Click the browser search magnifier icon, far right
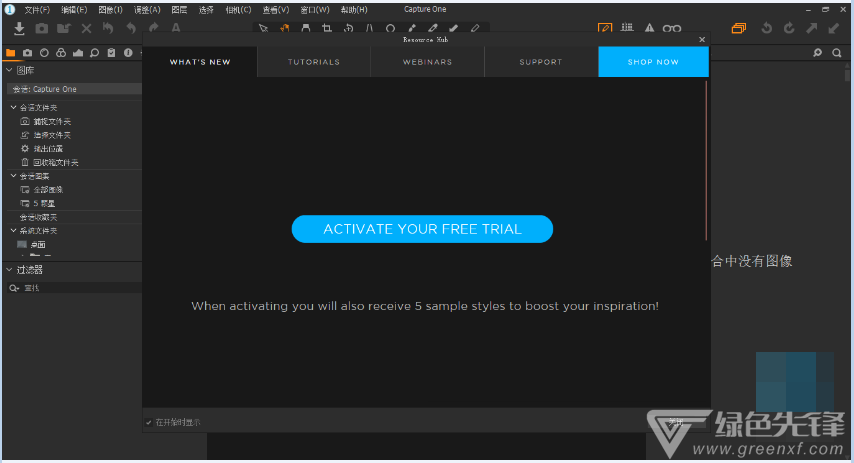854x463 pixels. [837, 53]
